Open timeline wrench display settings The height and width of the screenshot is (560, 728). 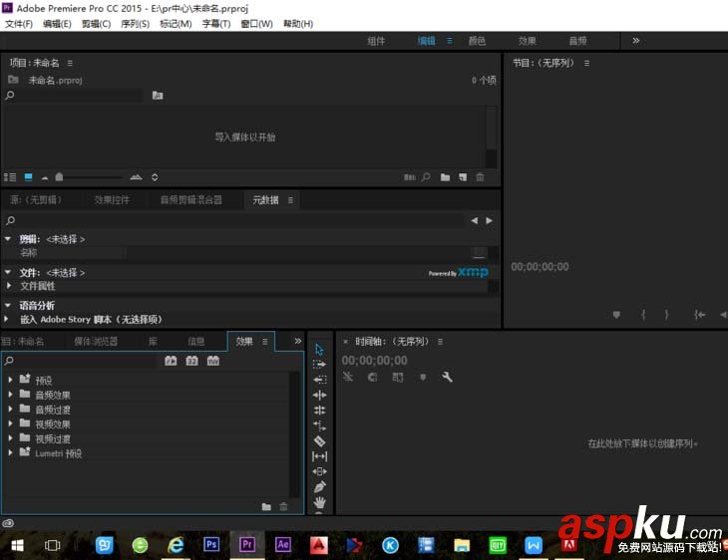(447, 377)
